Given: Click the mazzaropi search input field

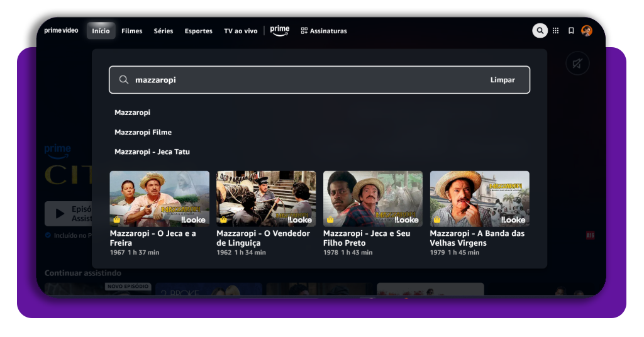Looking at the screenshot, I should (319, 80).
